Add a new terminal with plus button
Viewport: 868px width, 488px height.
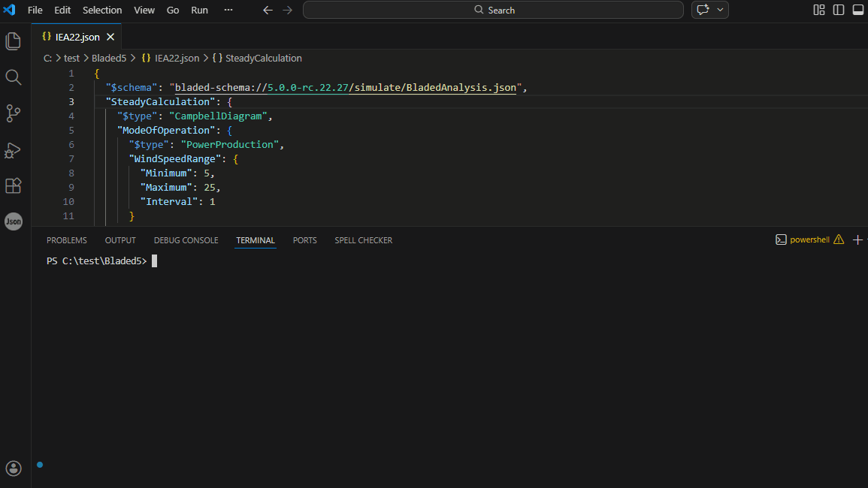(857, 239)
